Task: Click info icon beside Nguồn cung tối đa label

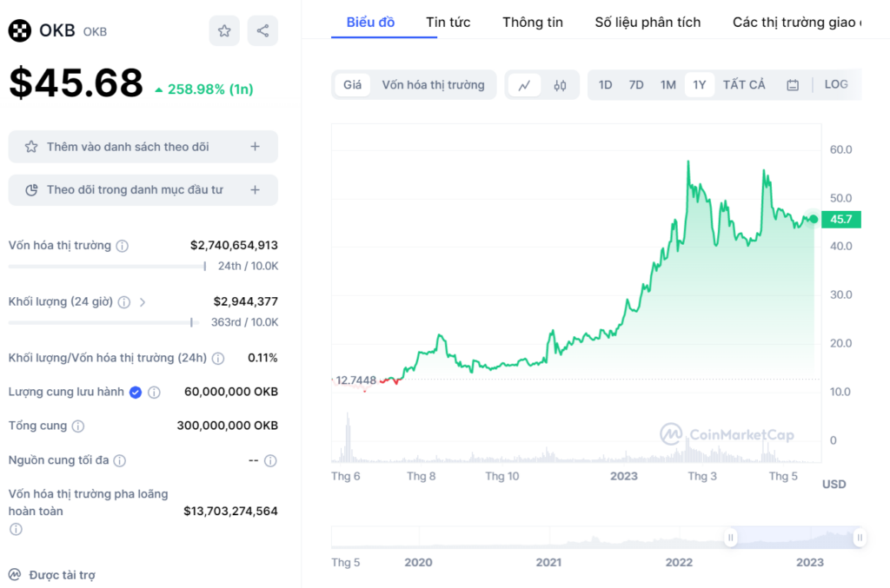Action: pos(120,460)
